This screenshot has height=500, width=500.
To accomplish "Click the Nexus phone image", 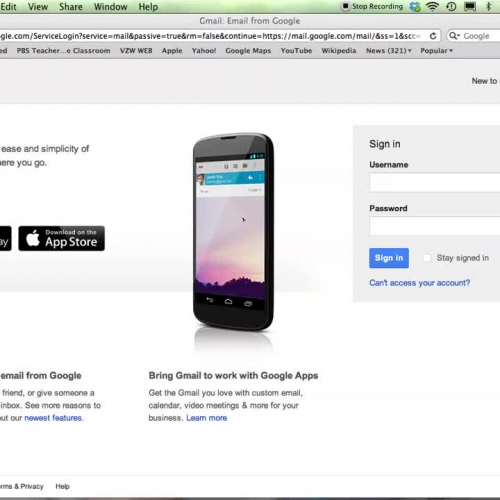I will (x=233, y=232).
